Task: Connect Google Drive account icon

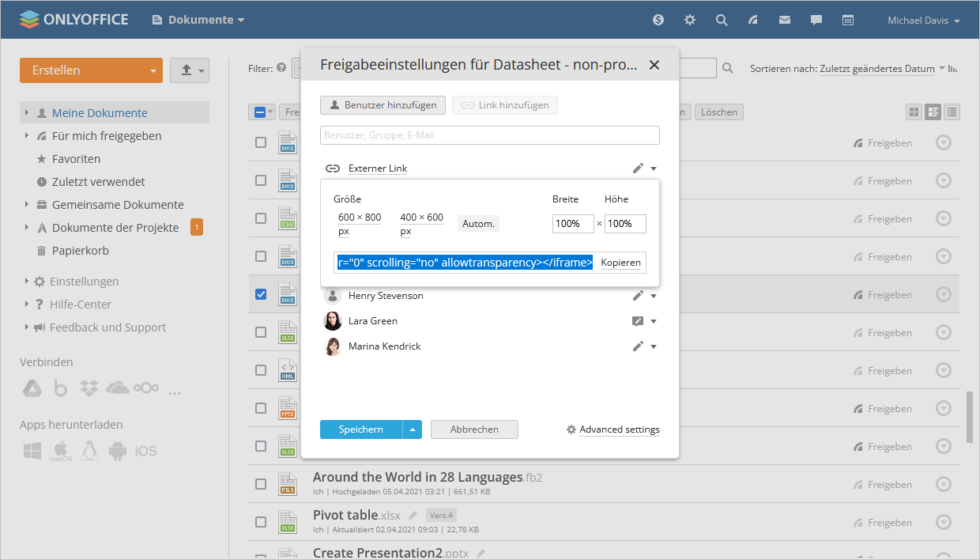Action: [x=32, y=388]
